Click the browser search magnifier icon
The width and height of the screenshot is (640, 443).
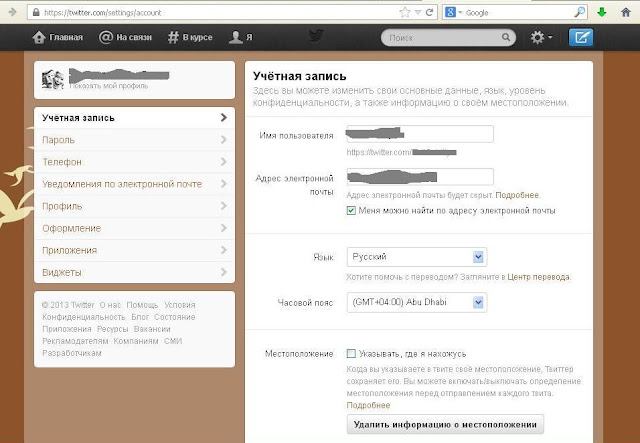point(580,12)
